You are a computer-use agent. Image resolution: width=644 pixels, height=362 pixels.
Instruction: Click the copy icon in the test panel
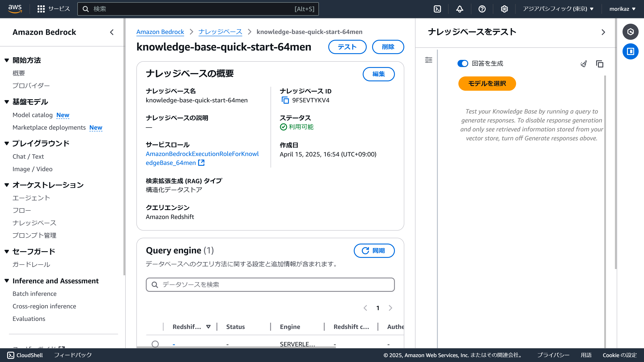(600, 64)
